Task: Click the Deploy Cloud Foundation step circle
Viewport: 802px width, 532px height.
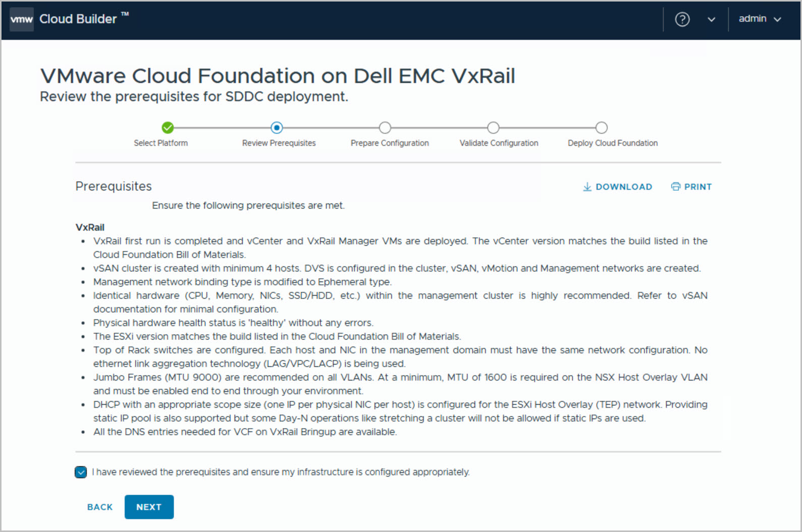Action: pyautogui.click(x=601, y=128)
